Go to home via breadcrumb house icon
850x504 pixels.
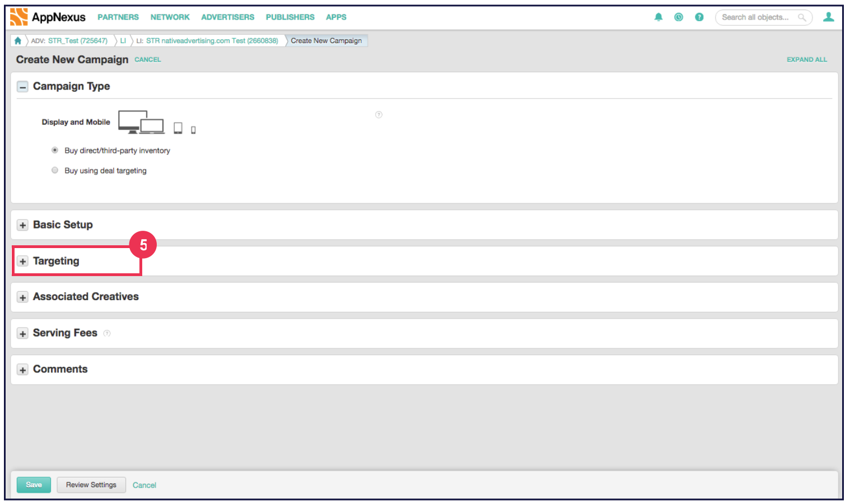point(18,40)
